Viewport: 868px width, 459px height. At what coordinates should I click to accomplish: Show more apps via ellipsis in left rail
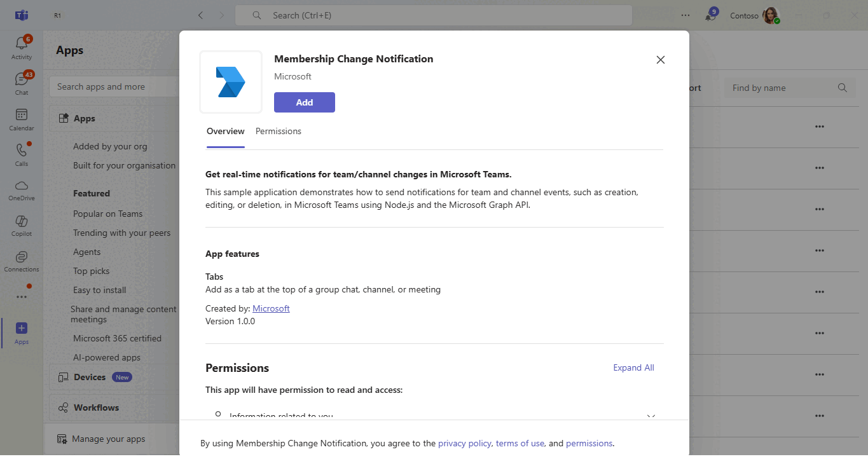click(22, 296)
